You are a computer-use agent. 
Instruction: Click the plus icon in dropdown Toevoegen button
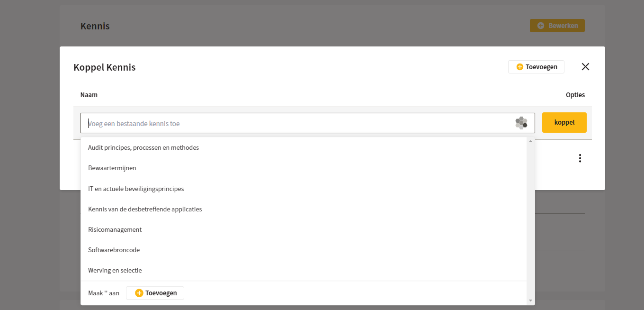[x=139, y=293]
